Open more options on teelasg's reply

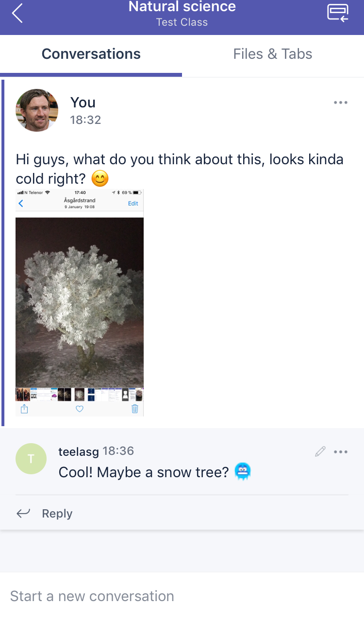point(341,452)
